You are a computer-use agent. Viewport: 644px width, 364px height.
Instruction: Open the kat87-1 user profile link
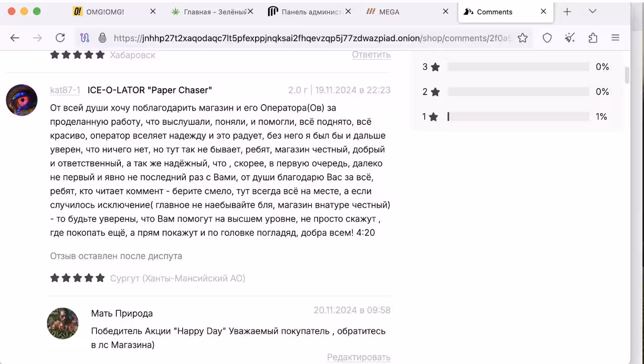click(x=65, y=90)
